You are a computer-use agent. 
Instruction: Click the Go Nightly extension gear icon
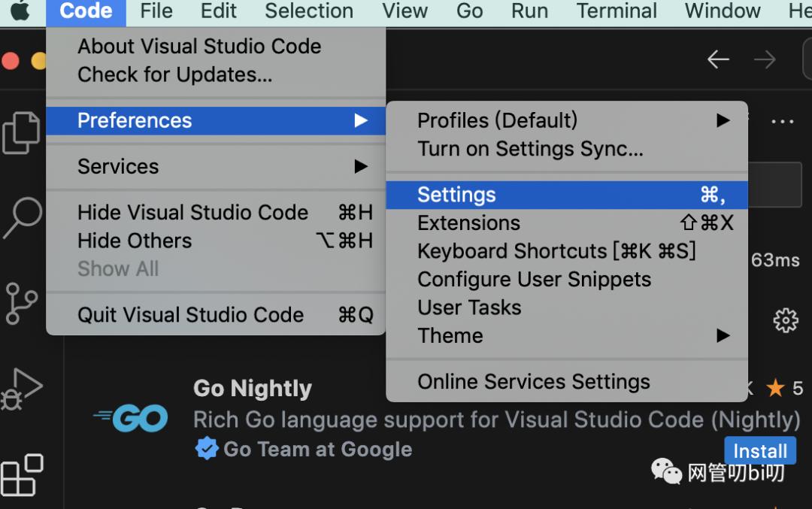(786, 320)
